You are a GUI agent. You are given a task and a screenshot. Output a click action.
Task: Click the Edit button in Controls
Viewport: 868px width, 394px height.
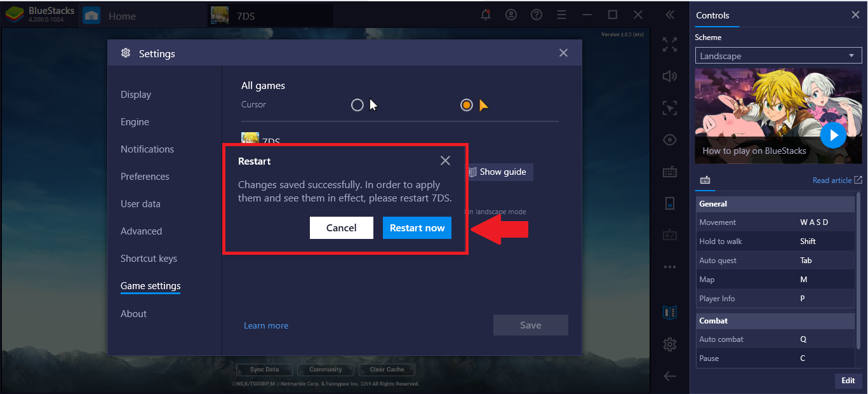848,381
